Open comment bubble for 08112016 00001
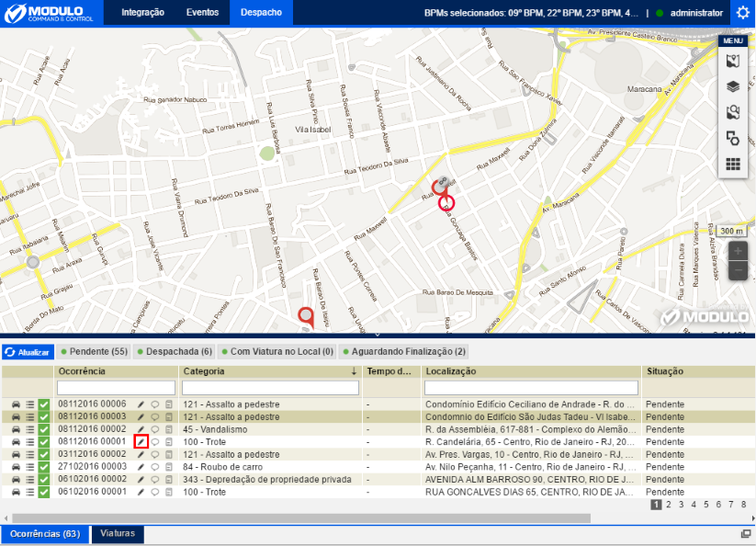 pyautogui.click(x=154, y=442)
